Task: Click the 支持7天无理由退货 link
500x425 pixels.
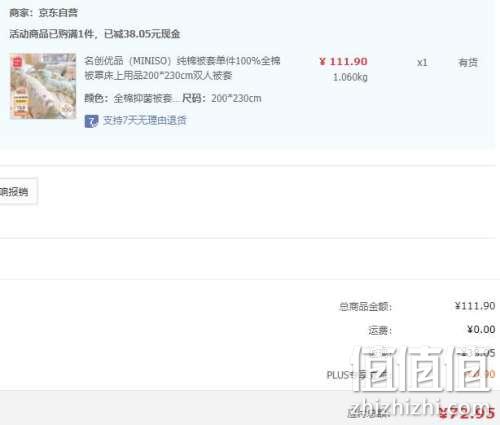Action: [x=144, y=120]
